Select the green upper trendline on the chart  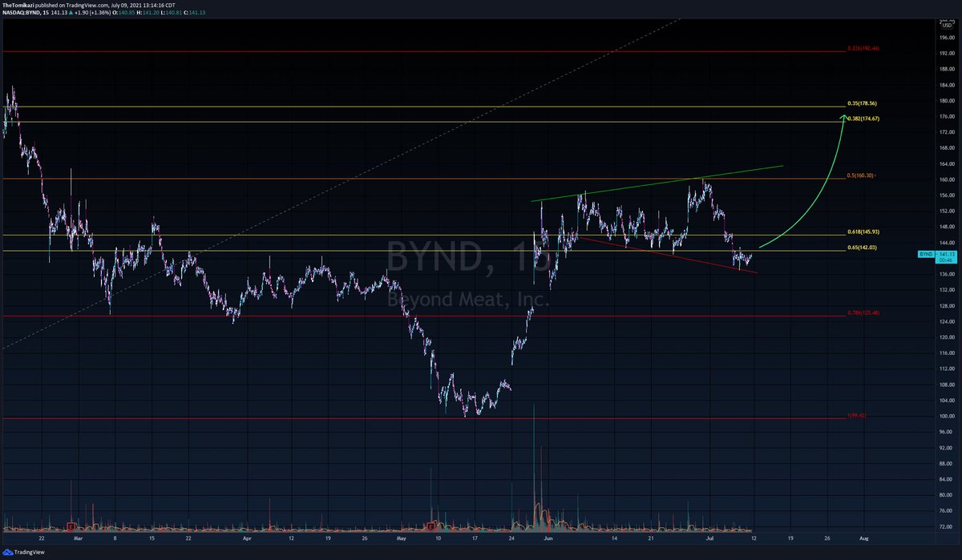tap(657, 183)
